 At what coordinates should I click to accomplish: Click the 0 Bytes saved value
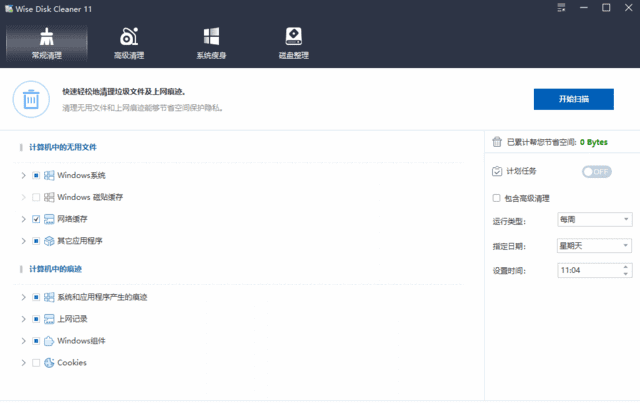click(x=593, y=142)
